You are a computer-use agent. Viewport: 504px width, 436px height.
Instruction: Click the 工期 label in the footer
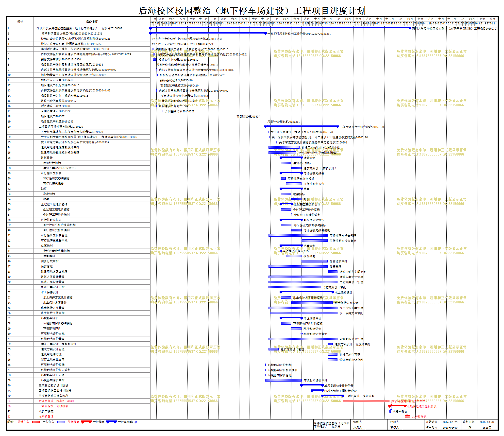point(468,427)
